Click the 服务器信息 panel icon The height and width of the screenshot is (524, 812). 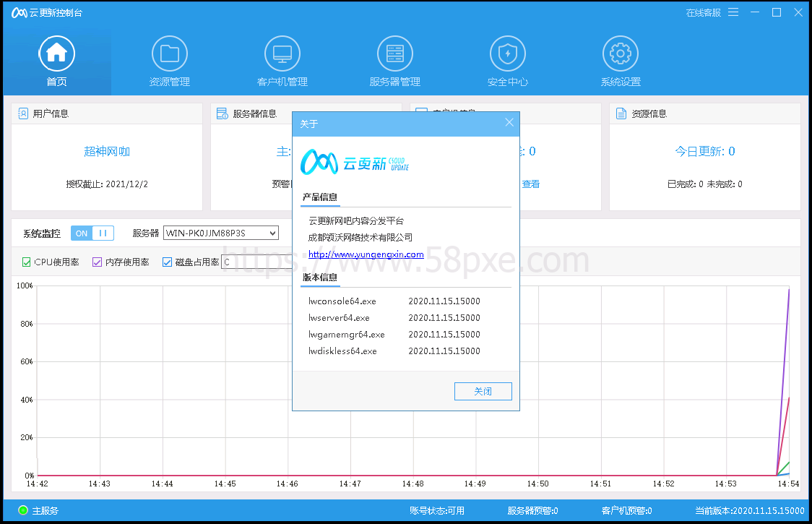click(223, 113)
